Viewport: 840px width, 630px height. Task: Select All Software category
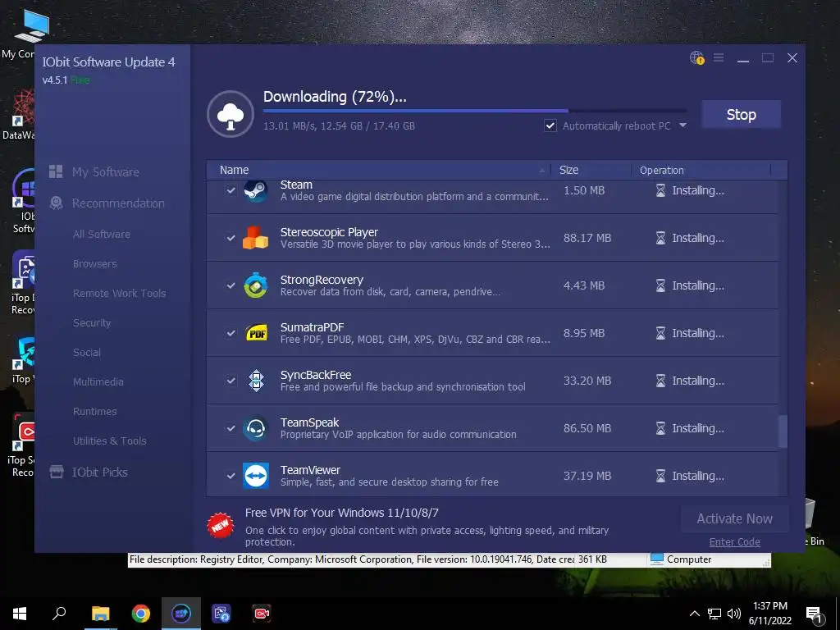[101, 234]
